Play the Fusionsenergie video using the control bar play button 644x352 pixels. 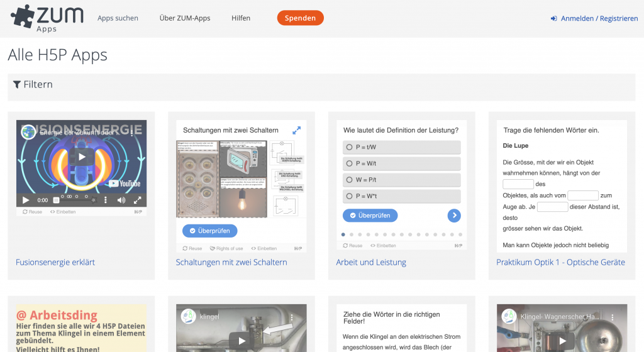[x=26, y=200]
